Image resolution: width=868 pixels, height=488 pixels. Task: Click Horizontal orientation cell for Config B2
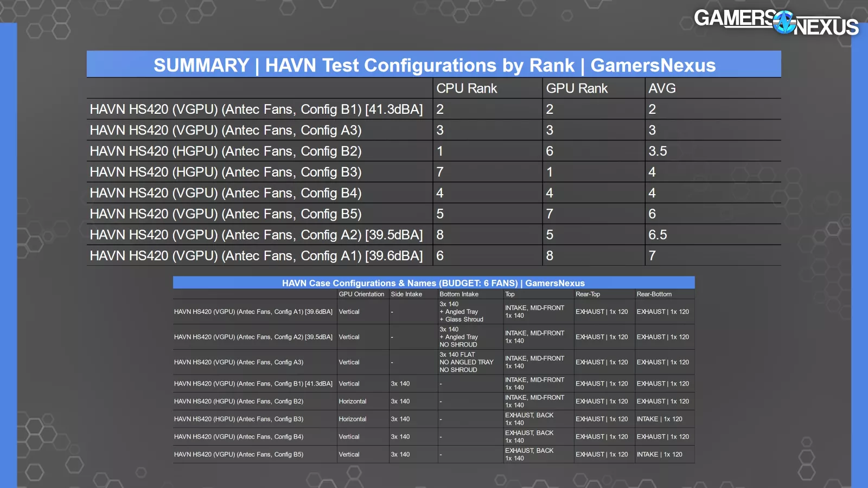(x=353, y=402)
